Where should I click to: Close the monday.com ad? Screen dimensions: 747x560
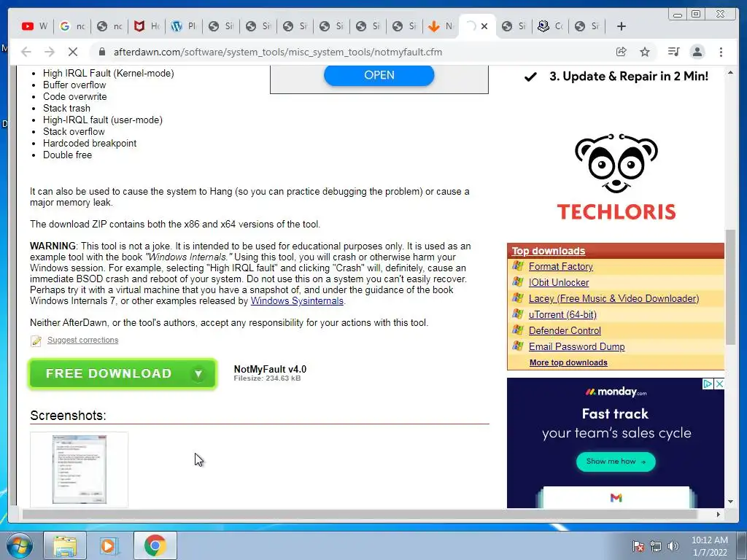pos(719,384)
